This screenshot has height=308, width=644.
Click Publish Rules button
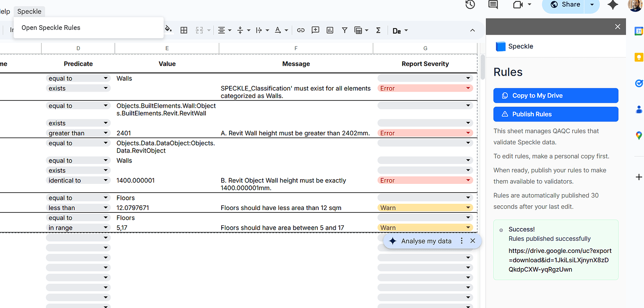pos(556,114)
